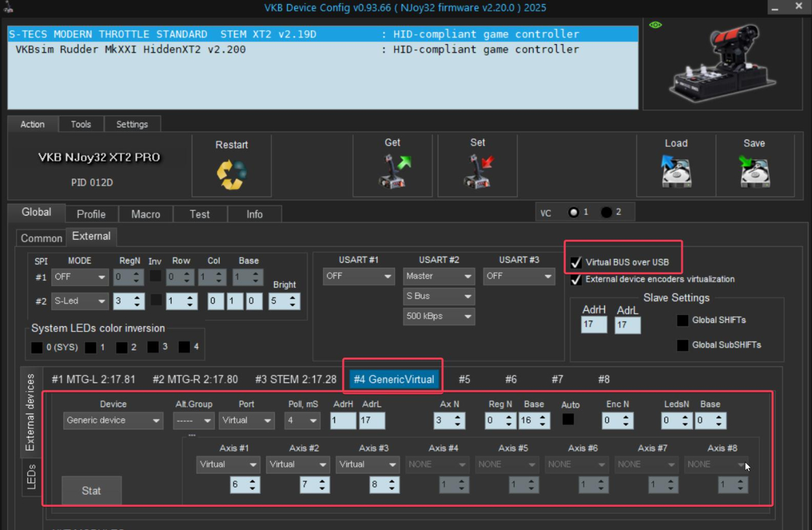
Task: Click the Save disk icon
Action: [x=754, y=171]
